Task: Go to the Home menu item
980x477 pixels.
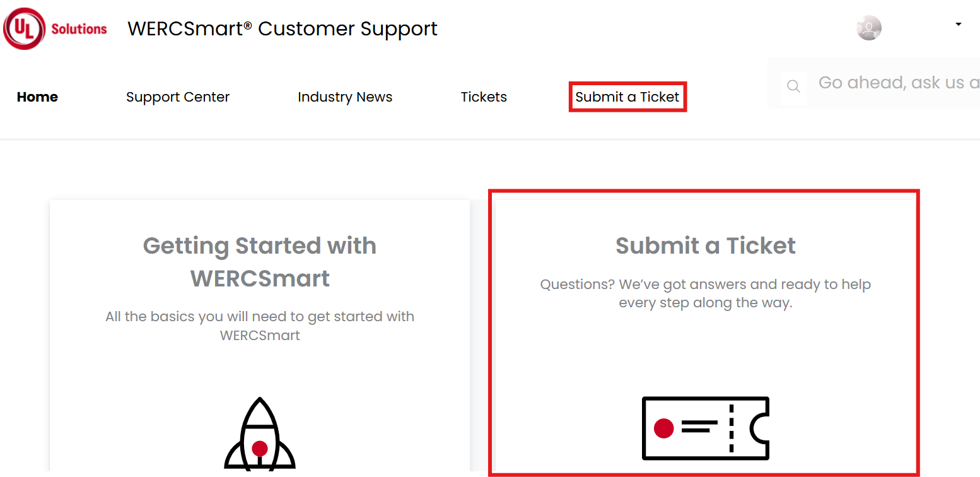Action: click(37, 97)
